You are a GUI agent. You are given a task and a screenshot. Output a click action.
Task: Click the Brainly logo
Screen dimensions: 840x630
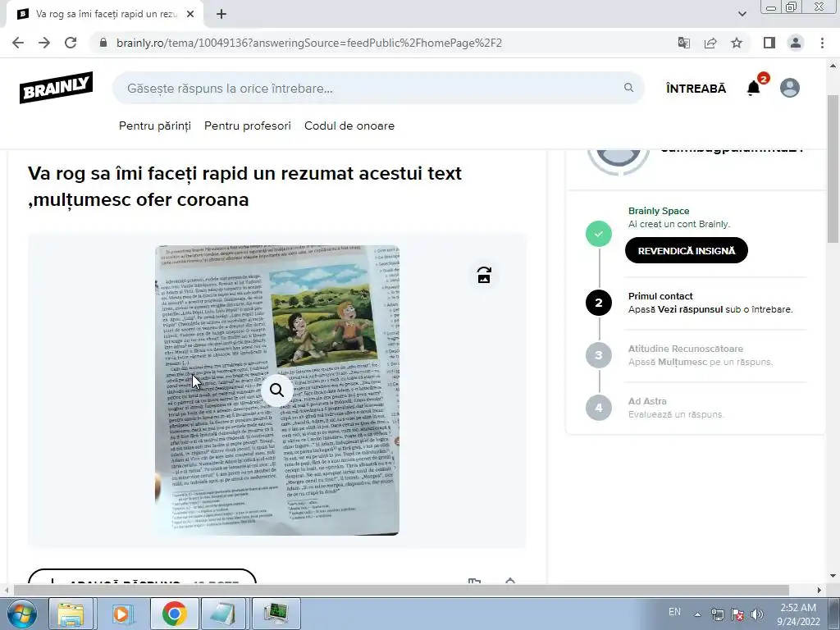click(x=57, y=87)
